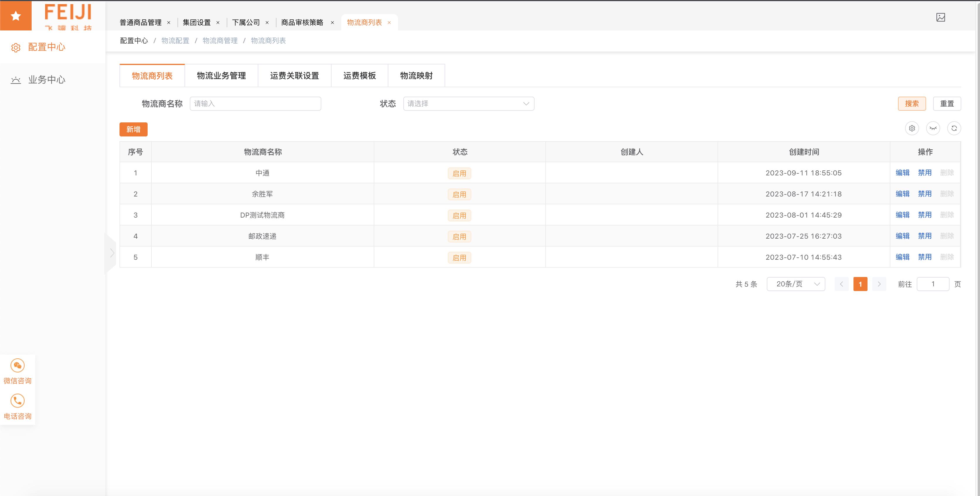Edit the 顺丰 row
This screenshot has height=496, width=980.
coord(902,257)
